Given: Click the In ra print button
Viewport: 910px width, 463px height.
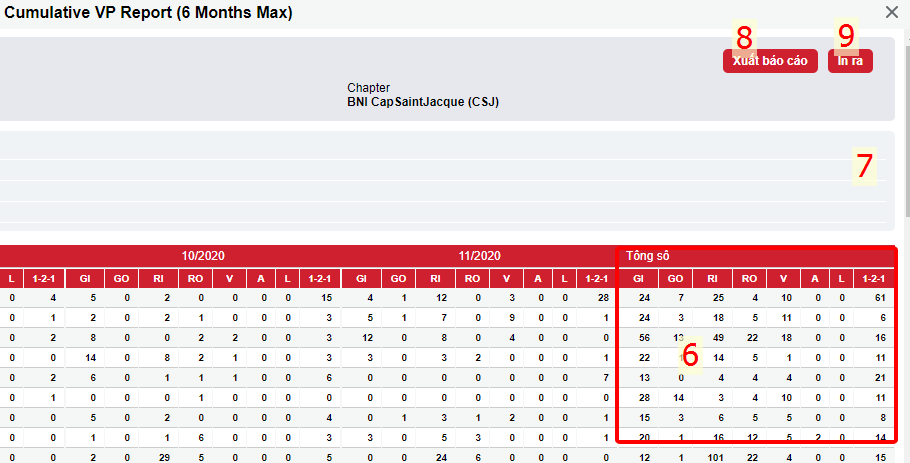Looking at the screenshot, I should [x=850, y=61].
